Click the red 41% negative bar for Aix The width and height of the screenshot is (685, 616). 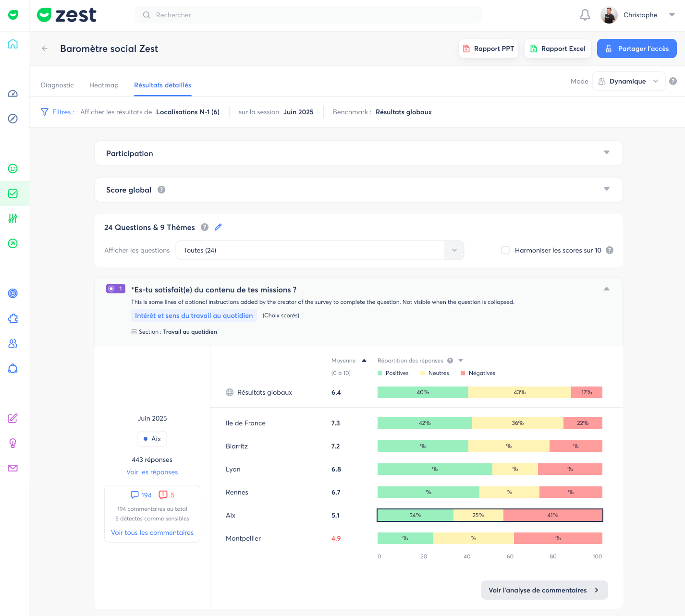(552, 515)
